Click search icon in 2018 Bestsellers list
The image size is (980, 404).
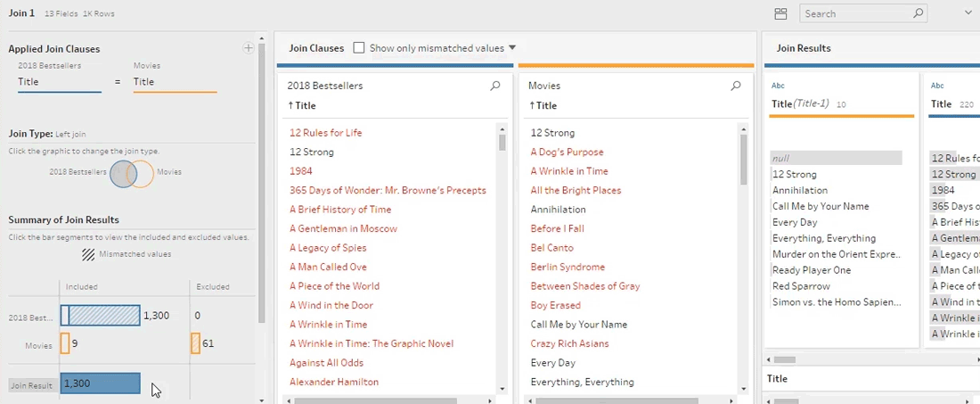point(495,87)
